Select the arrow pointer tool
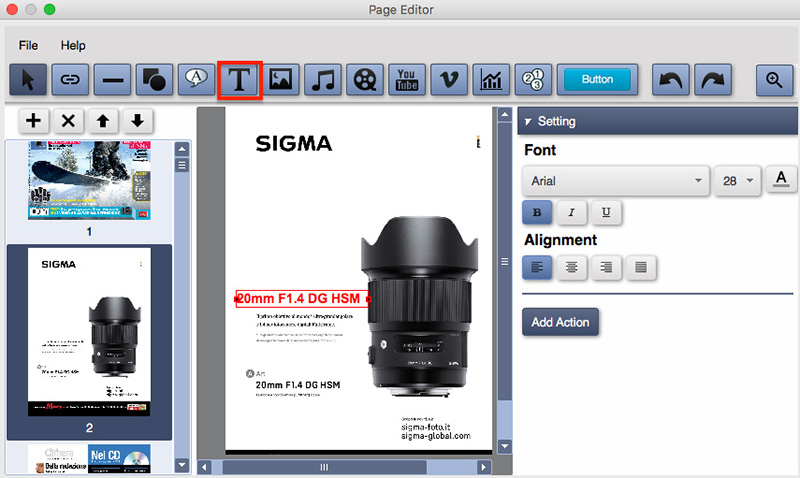The height and width of the screenshot is (478, 800). [x=28, y=80]
